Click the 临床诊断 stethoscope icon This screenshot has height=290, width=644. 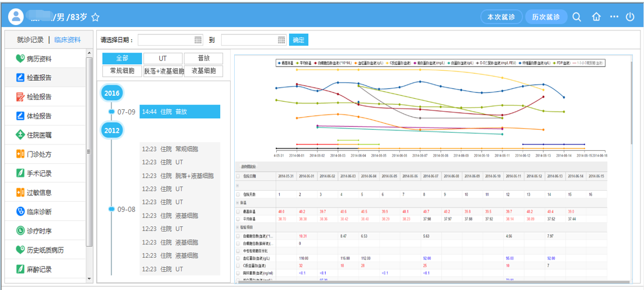click(x=20, y=212)
